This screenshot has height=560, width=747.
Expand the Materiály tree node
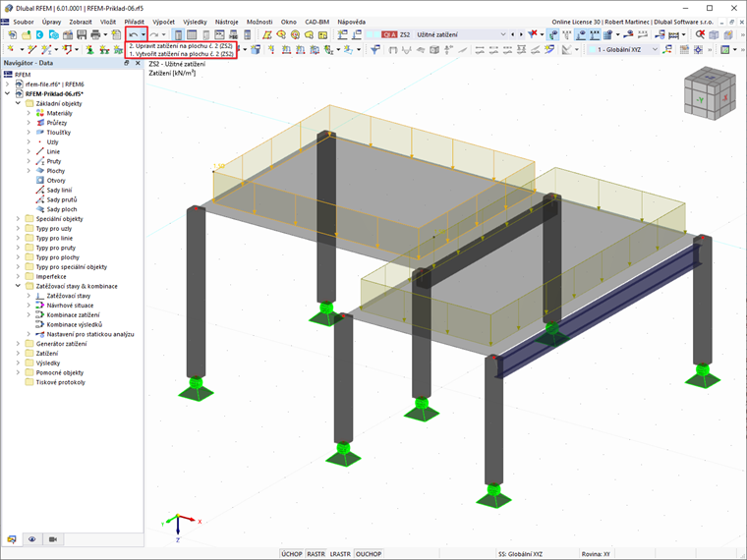[29, 113]
